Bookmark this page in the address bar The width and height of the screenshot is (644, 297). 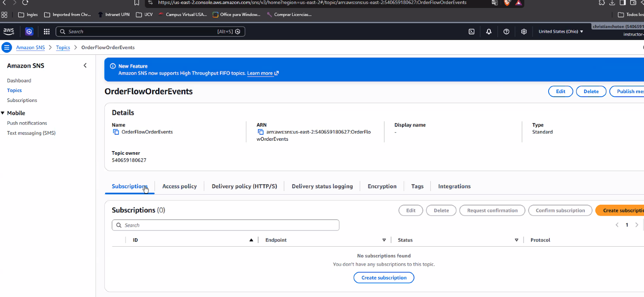(136, 3)
